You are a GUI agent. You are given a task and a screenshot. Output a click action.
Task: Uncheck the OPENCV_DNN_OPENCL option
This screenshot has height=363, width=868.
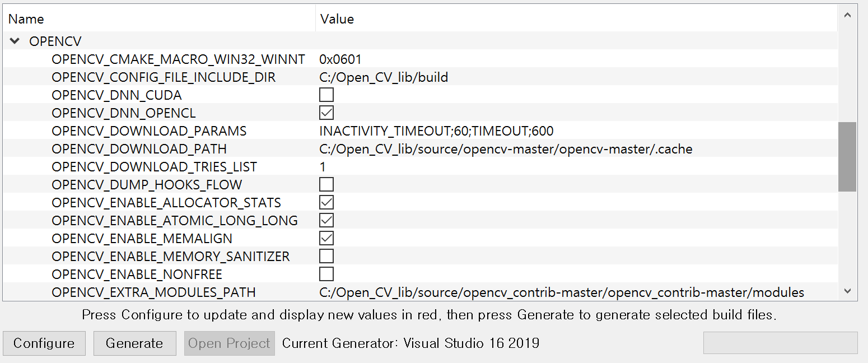point(326,113)
